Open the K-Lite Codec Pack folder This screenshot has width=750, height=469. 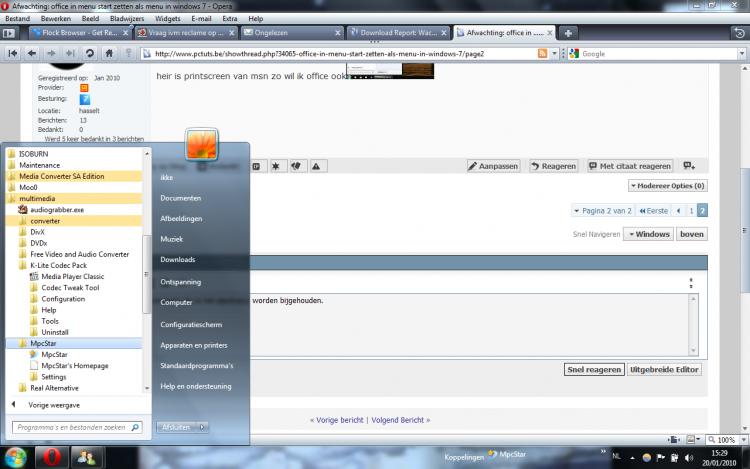pos(58,265)
